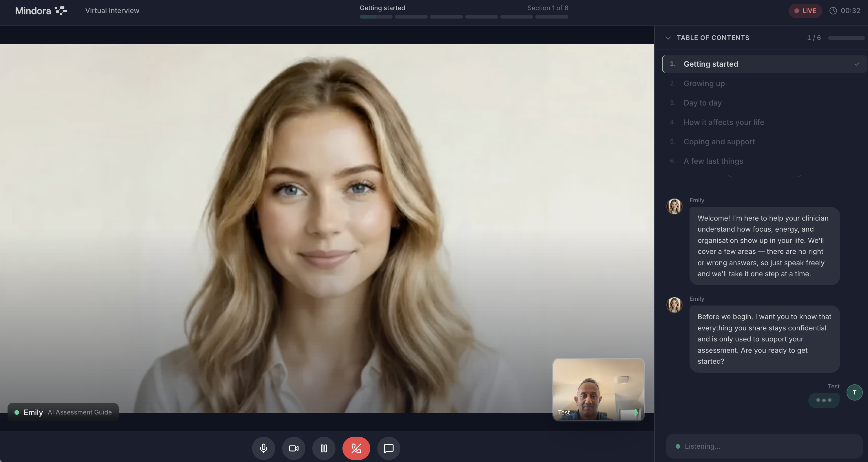Click the green mic indicator on self-view

[x=636, y=412]
